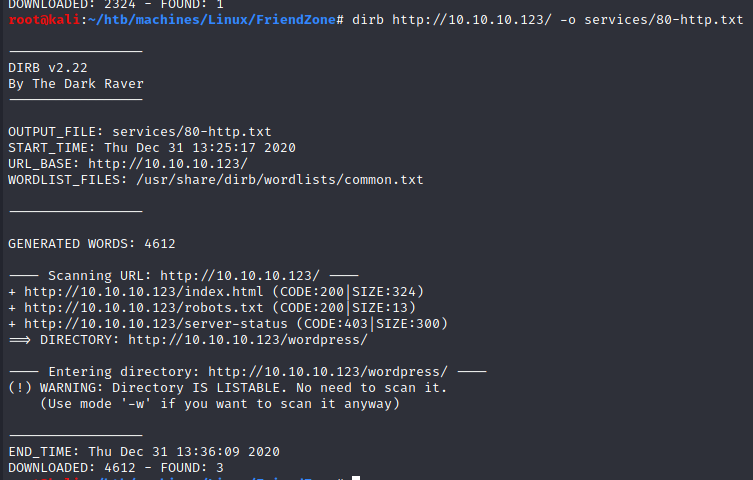Click the DIRB v2.22 version banner
The image size is (753, 480).
click(x=48, y=68)
